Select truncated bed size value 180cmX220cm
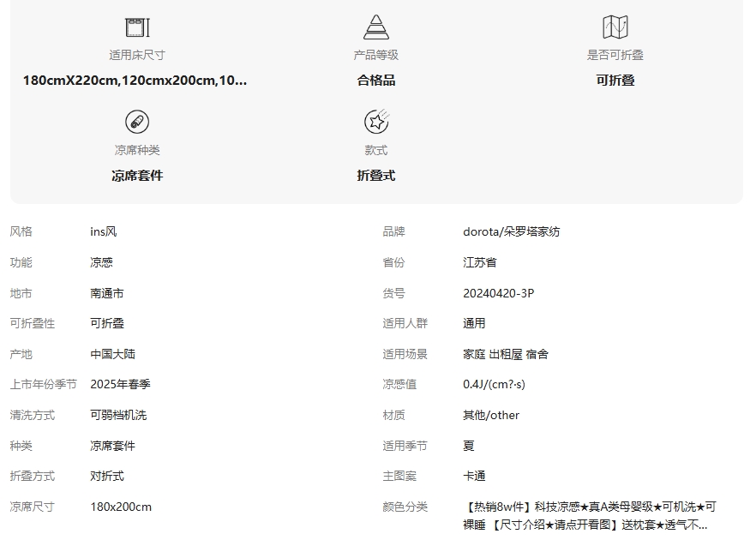This screenshot has width=756, height=546. (135, 81)
